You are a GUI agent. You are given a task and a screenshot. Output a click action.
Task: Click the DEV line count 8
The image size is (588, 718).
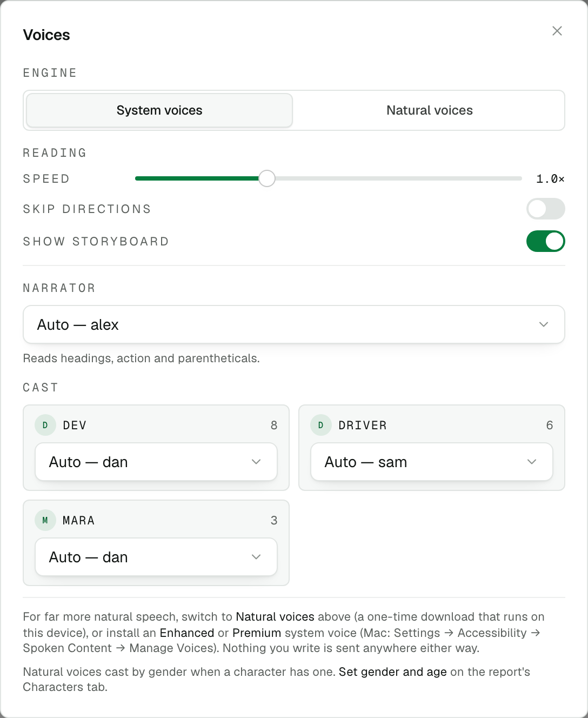pos(274,426)
